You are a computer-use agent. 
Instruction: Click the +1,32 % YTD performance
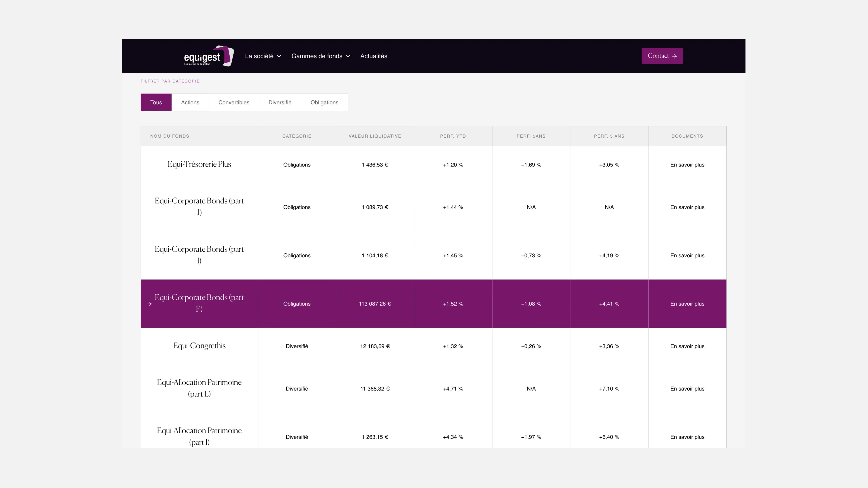point(453,346)
